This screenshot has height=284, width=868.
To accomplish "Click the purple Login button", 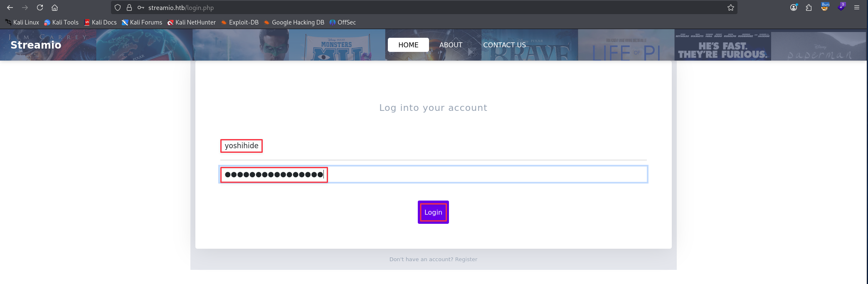I will [433, 212].
